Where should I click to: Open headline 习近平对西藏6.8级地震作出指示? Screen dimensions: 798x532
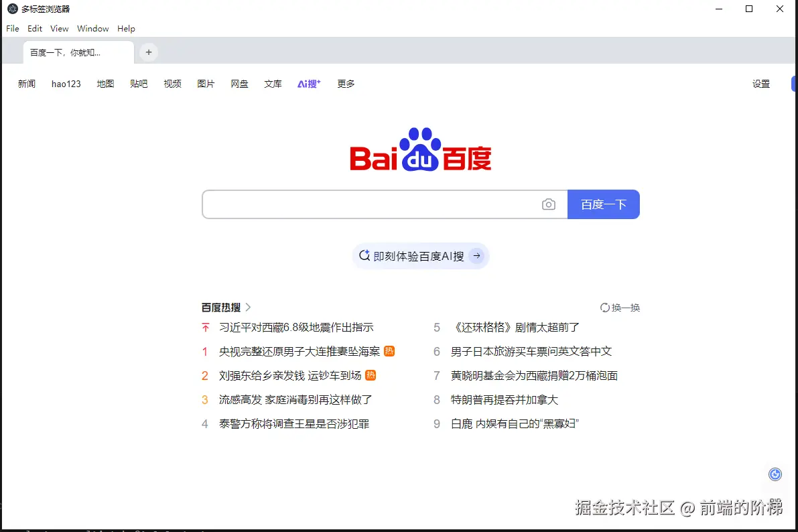296,328
